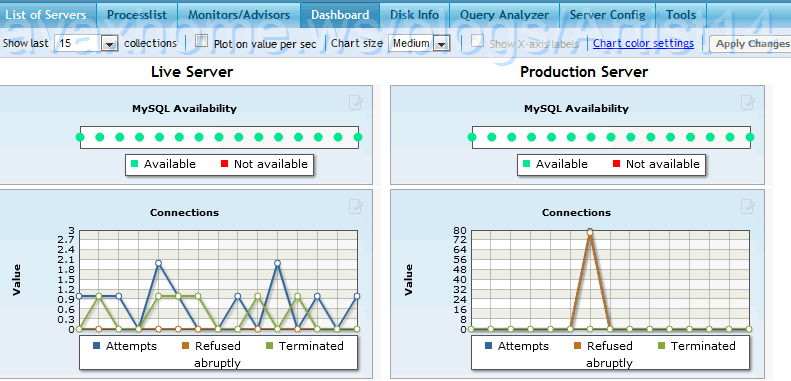Click Connections title in Live Server panel
Screen dimensions: 791x381
(x=184, y=212)
